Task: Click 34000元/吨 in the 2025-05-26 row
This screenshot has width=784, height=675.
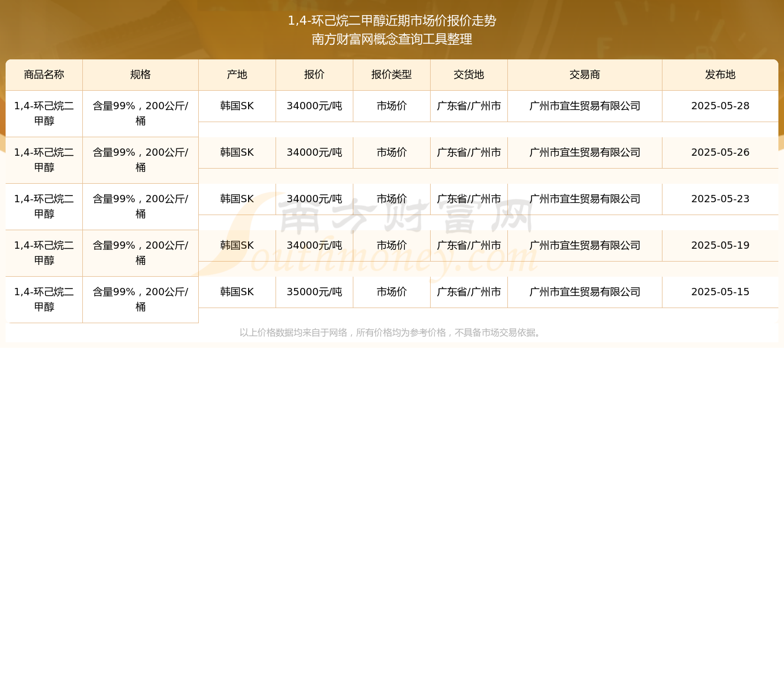Action: [x=314, y=152]
